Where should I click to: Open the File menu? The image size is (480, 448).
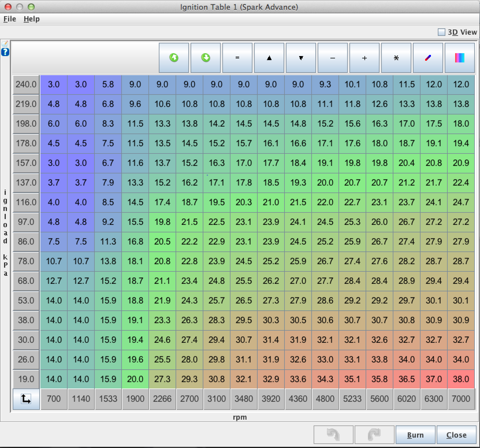pyautogui.click(x=10, y=19)
